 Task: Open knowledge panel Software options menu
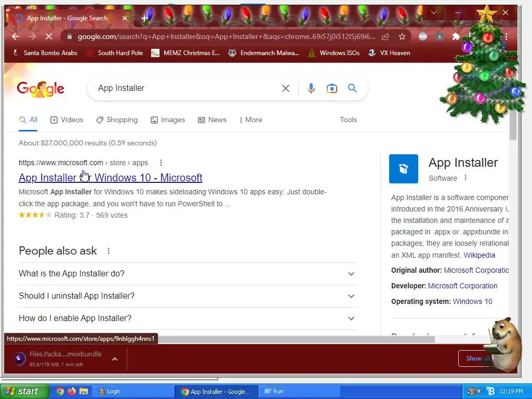pyautogui.click(x=465, y=178)
